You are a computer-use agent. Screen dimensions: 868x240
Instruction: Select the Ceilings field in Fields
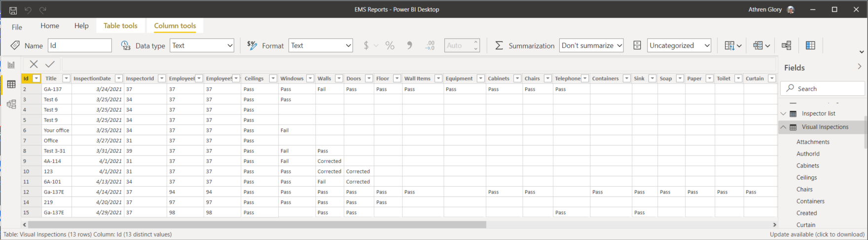(x=806, y=177)
